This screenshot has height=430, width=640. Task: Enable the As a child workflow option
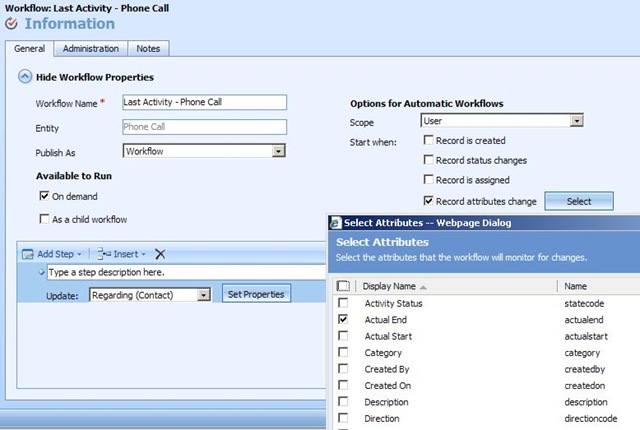click(x=44, y=219)
